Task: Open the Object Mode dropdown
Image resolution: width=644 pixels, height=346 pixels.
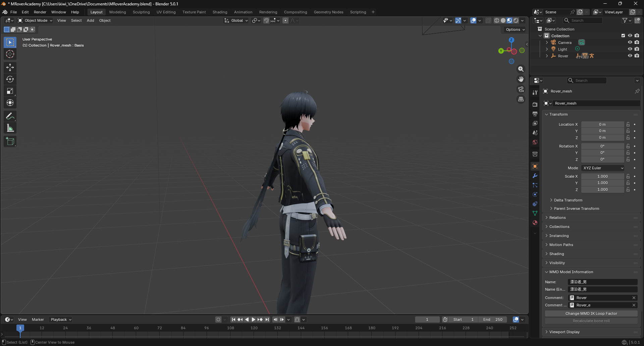Action: (x=35, y=20)
